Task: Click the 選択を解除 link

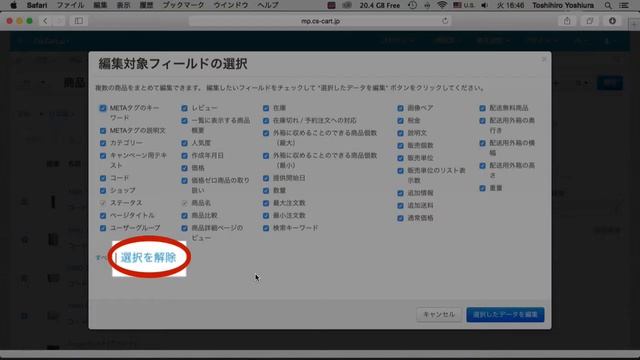Action: pyautogui.click(x=148, y=258)
